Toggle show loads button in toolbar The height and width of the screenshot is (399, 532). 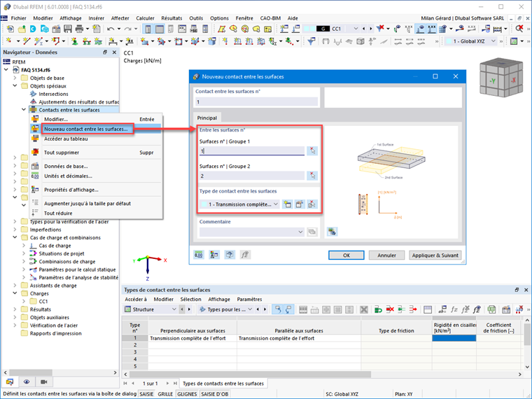(421, 29)
